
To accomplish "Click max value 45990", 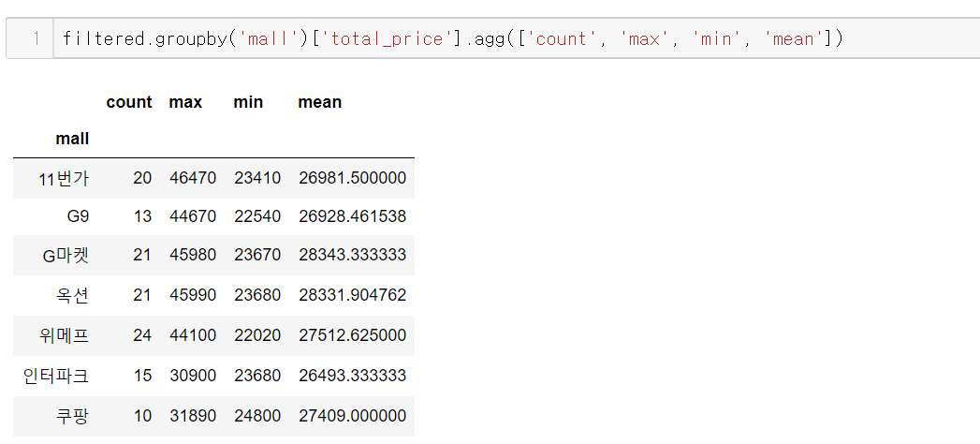I will click(x=193, y=294).
